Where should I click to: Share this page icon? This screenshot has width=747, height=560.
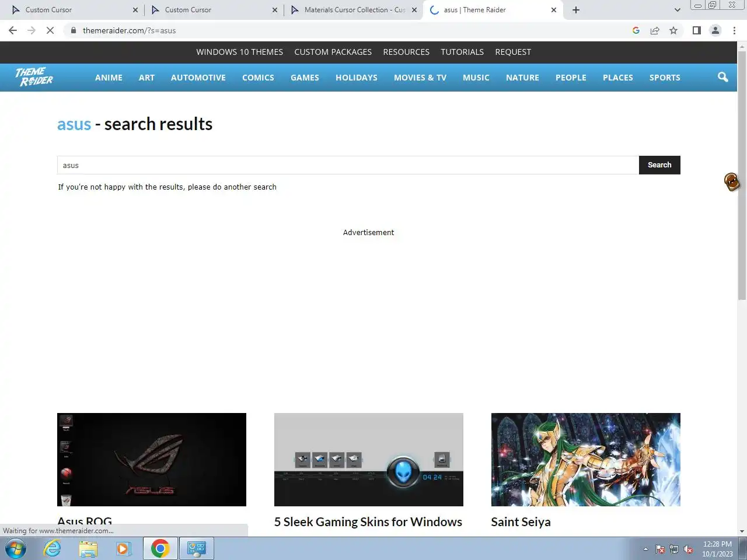click(x=655, y=30)
